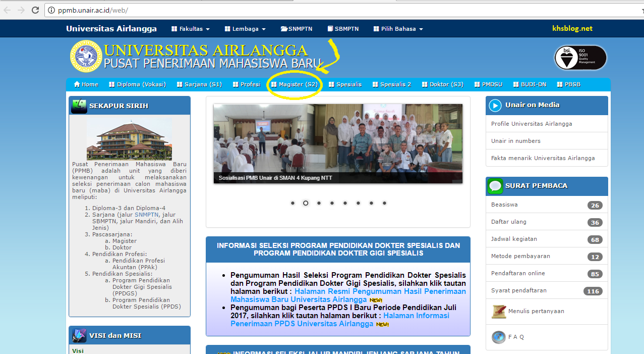
Task: Select the first carousel slide dot
Action: tap(292, 203)
